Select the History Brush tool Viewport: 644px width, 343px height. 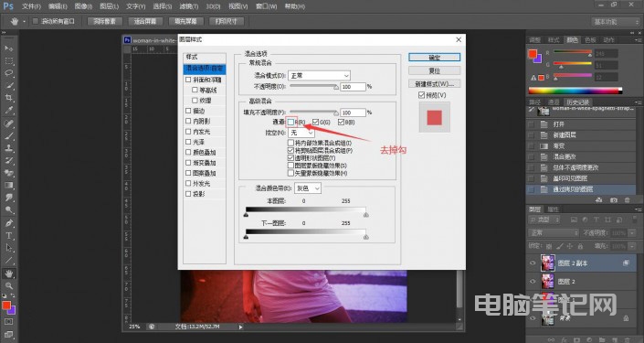[x=8, y=160]
